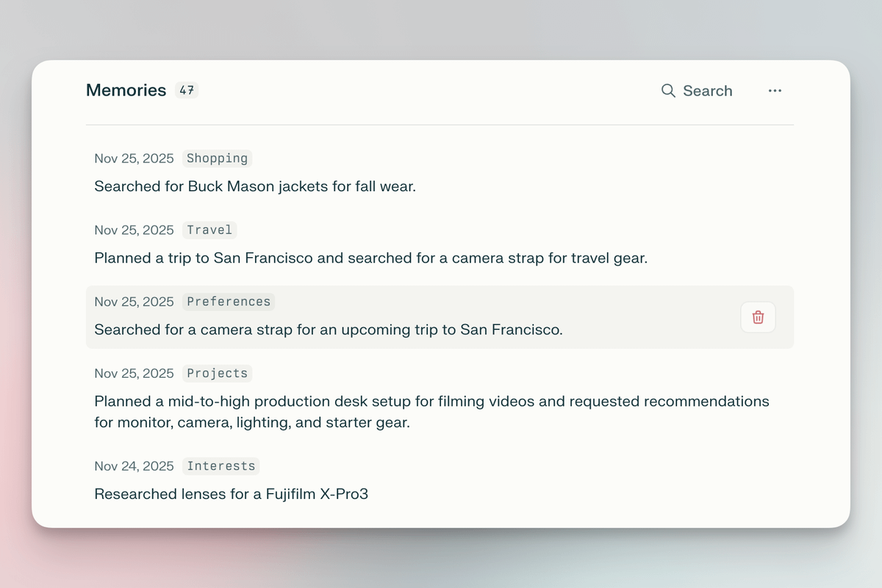The image size is (882, 588).
Task: Delete the camera strap memory with trash icon
Action: [758, 318]
